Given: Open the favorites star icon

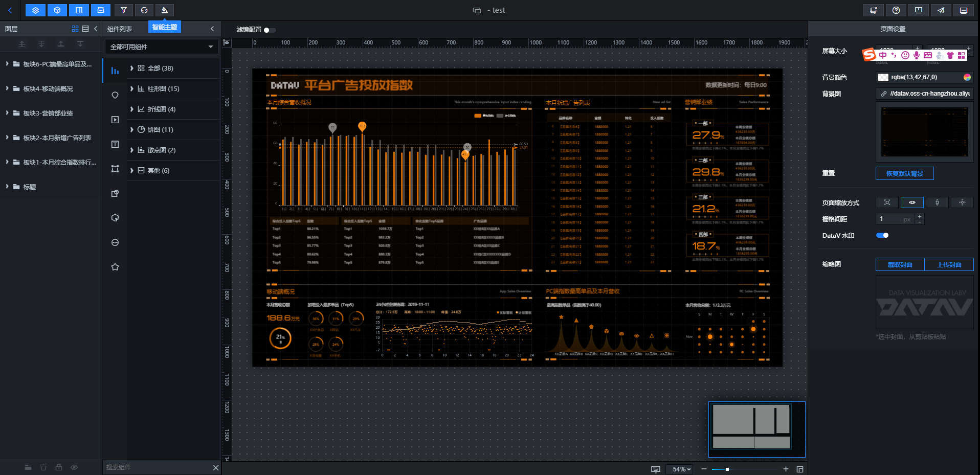Looking at the screenshot, I should 115,267.
